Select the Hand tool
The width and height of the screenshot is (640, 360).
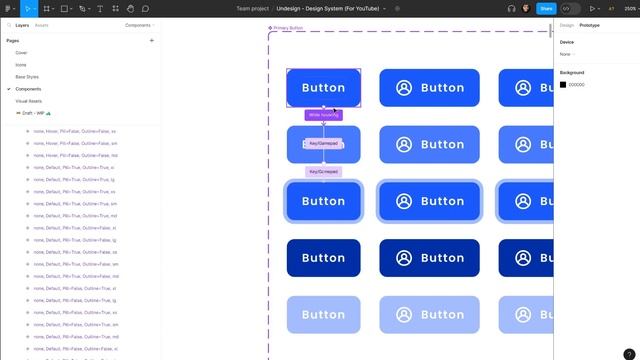130,9
